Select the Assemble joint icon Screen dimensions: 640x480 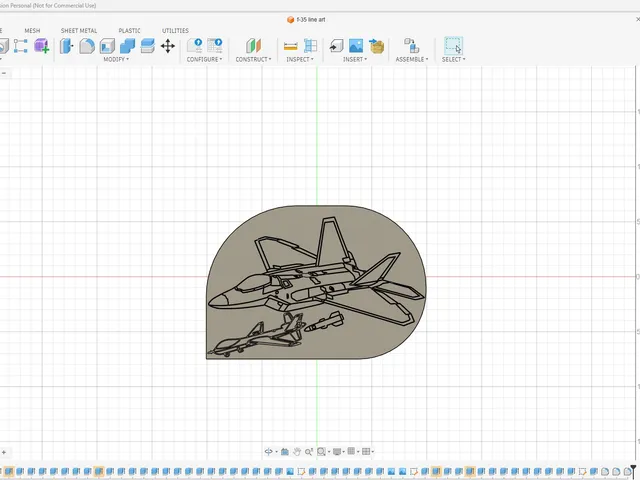click(x=411, y=46)
